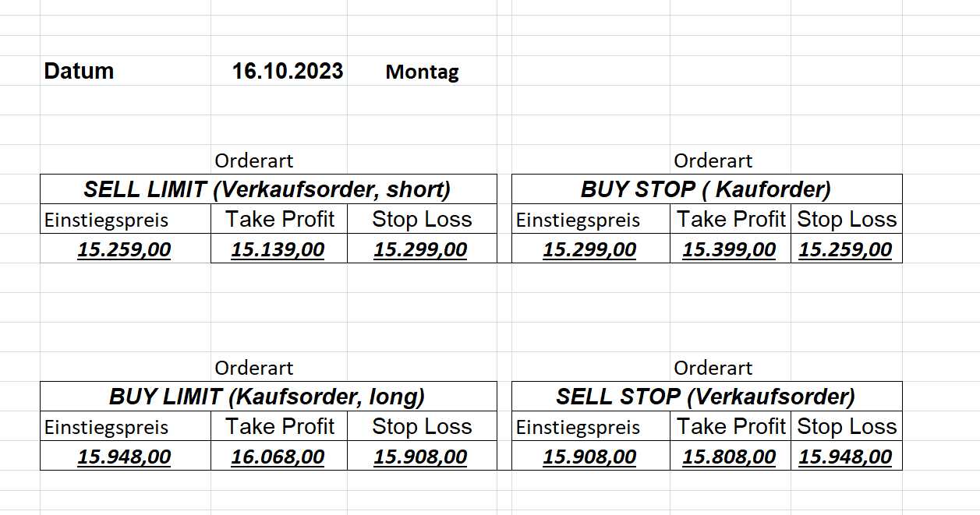Select the SELL STOP header cell
Image resolution: width=980 pixels, height=515 pixels.
[x=706, y=397]
